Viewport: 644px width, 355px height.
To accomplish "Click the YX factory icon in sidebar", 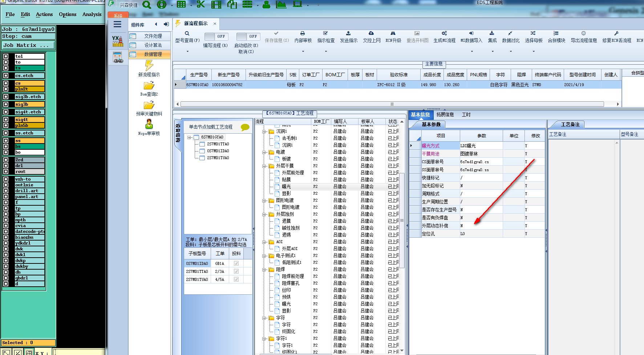I will 118,41.
